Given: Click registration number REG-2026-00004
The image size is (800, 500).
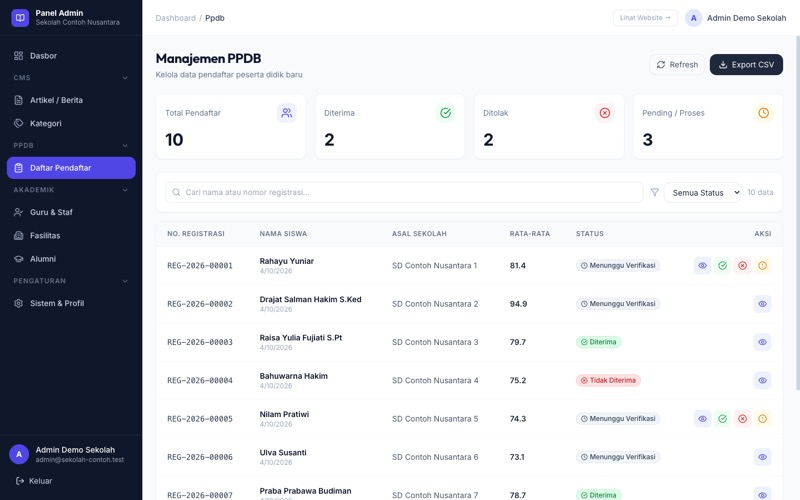Looking at the screenshot, I should (x=200, y=381).
